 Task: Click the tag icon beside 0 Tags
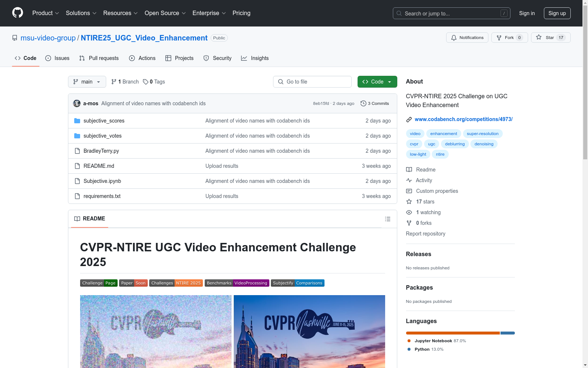[x=146, y=82]
